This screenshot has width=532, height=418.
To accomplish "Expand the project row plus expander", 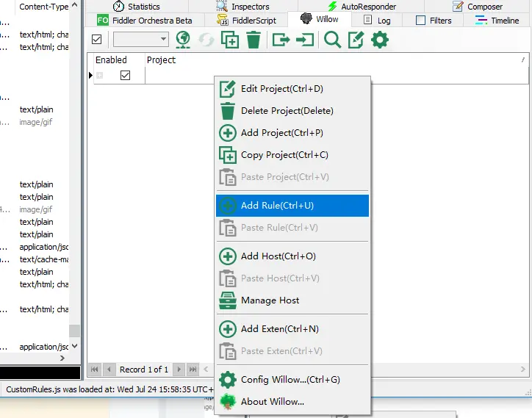I will tap(99, 76).
